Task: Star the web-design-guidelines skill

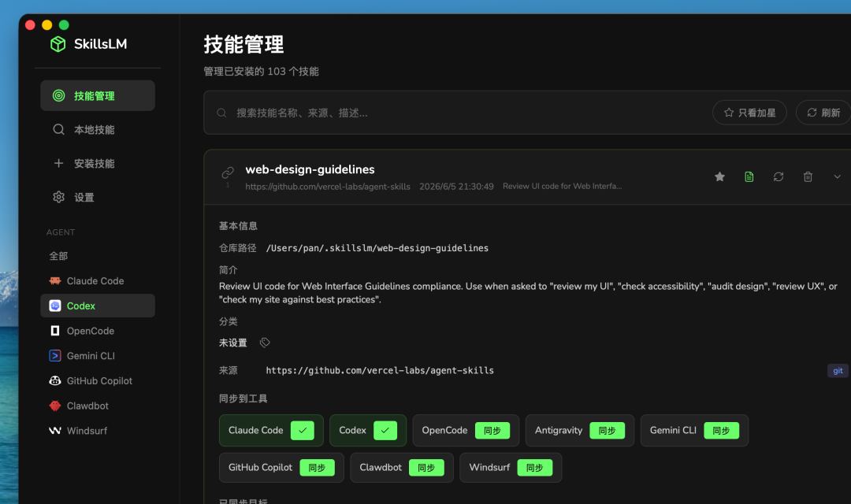Action: (719, 177)
